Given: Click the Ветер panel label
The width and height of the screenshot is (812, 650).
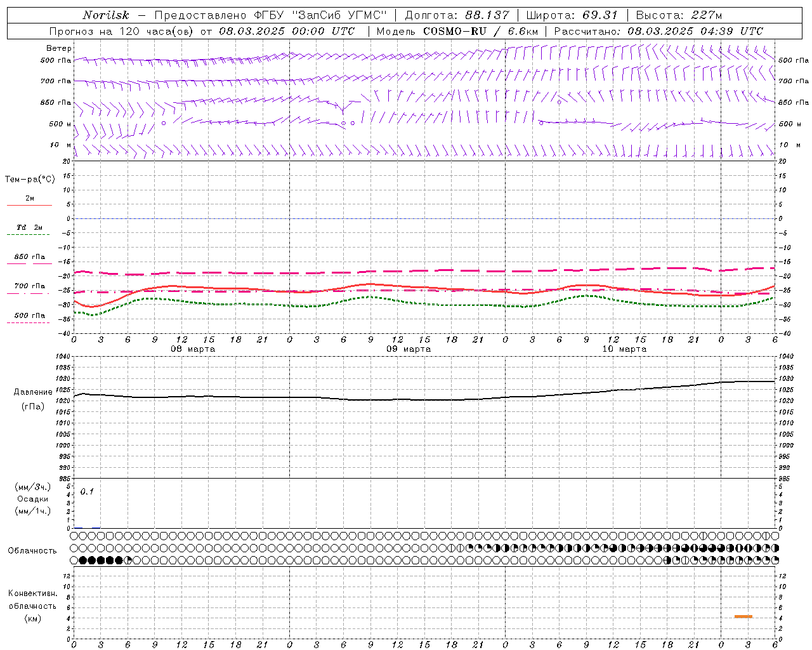Looking at the screenshot, I should click(x=59, y=48).
